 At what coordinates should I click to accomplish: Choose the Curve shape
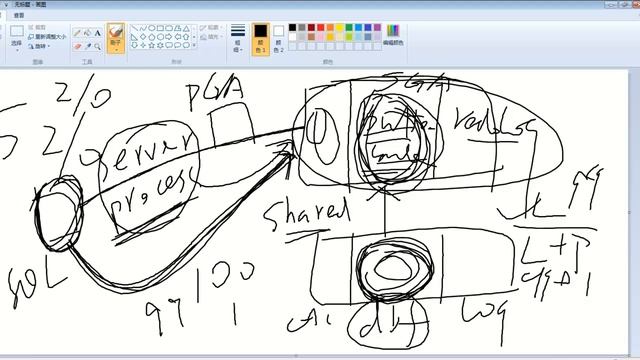coord(144,28)
